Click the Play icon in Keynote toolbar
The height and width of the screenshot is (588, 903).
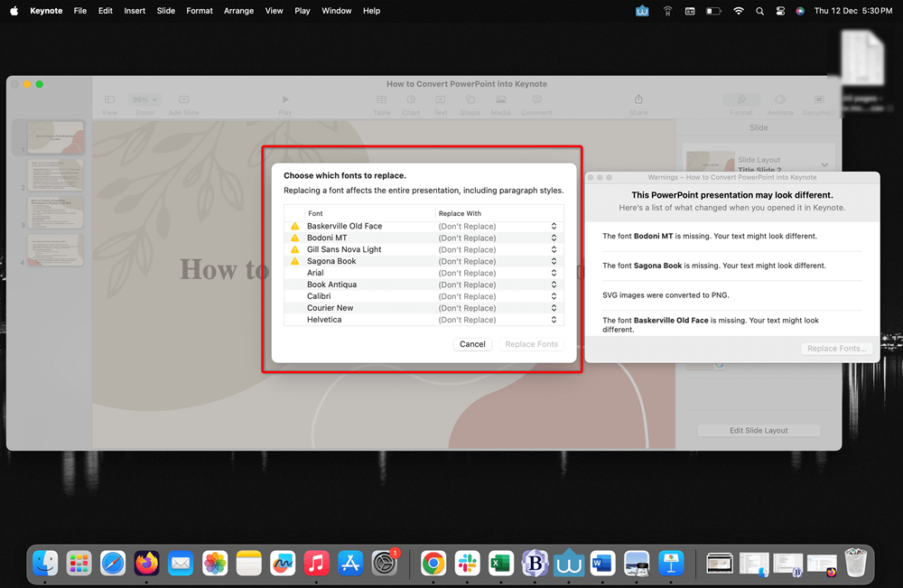(x=285, y=100)
